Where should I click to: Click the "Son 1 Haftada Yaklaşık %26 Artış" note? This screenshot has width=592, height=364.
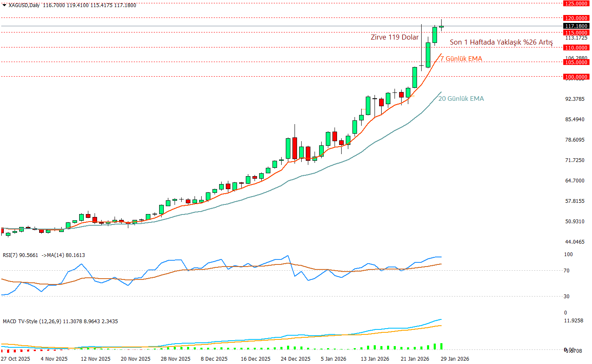(501, 42)
